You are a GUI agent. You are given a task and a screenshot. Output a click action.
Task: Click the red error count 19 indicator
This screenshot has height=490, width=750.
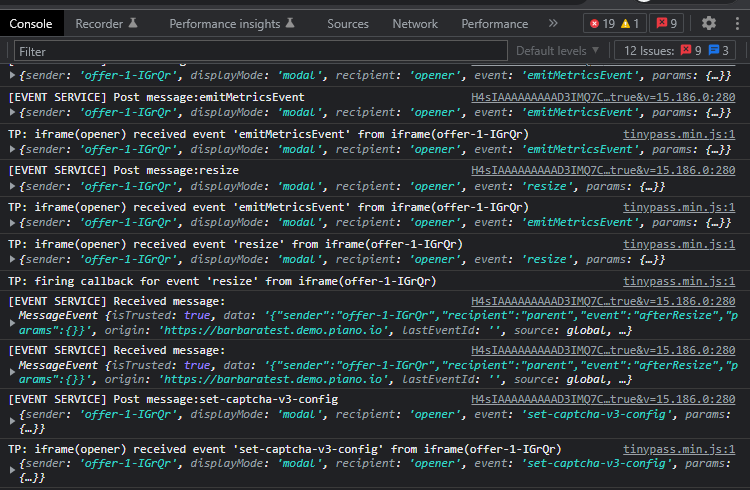[x=602, y=23]
